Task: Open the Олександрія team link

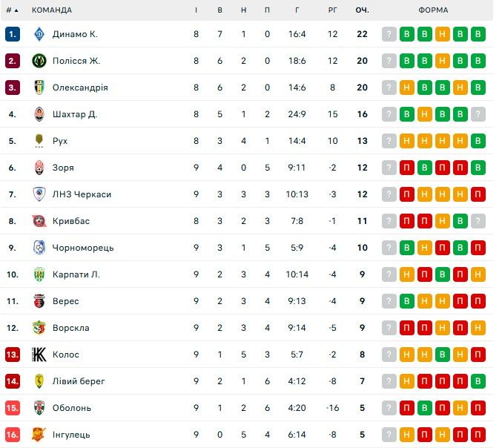Action: click(x=80, y=88)
